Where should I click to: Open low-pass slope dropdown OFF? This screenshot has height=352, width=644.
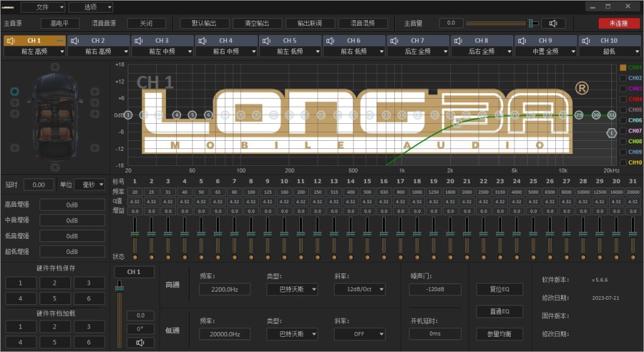click(359, 334)
